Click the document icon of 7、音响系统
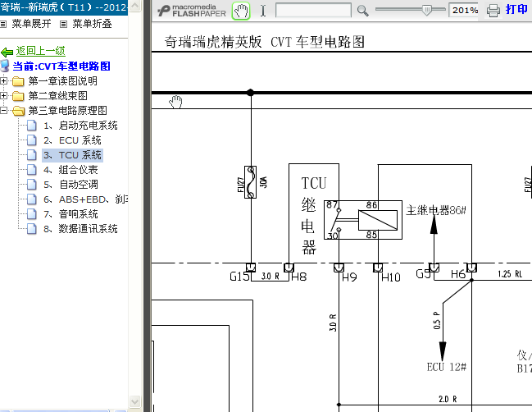This screenshot has height=412, width=532. click(31, 214)
